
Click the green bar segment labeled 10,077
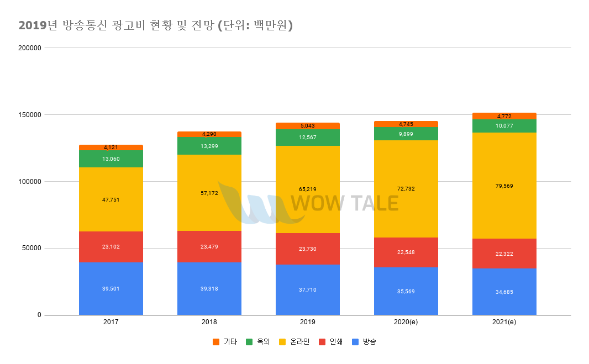pyautogui.click(x=504, y=126)
